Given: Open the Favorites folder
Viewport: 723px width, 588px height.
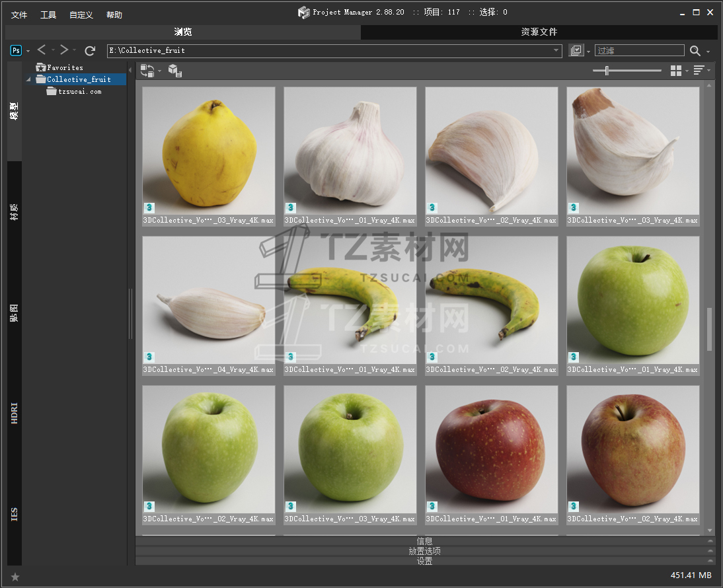Looking at the screenshot, I should [64, 67].
